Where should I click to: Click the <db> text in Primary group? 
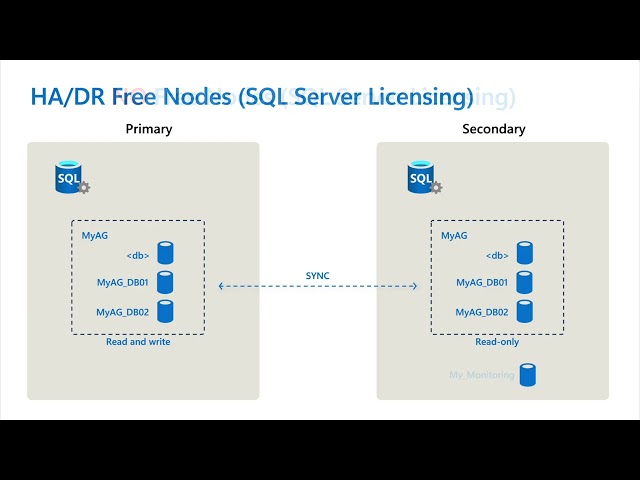pos(138,256)
